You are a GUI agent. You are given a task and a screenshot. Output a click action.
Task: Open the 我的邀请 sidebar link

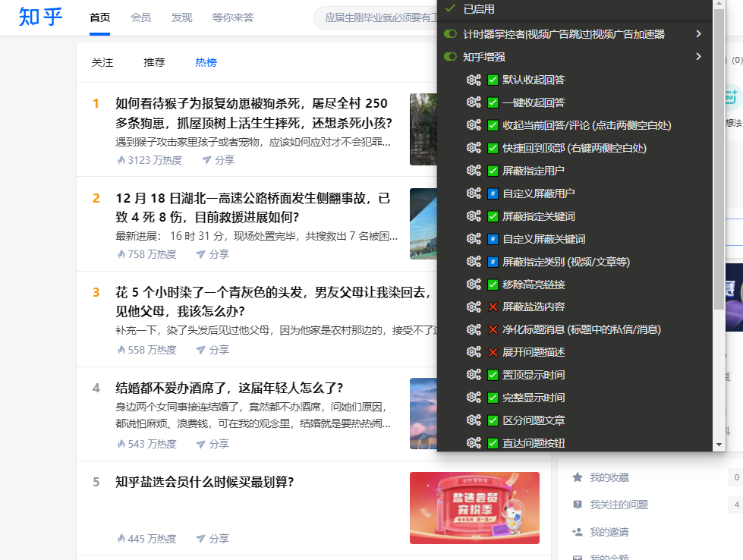pyautogui.click(x=609, y=532)
